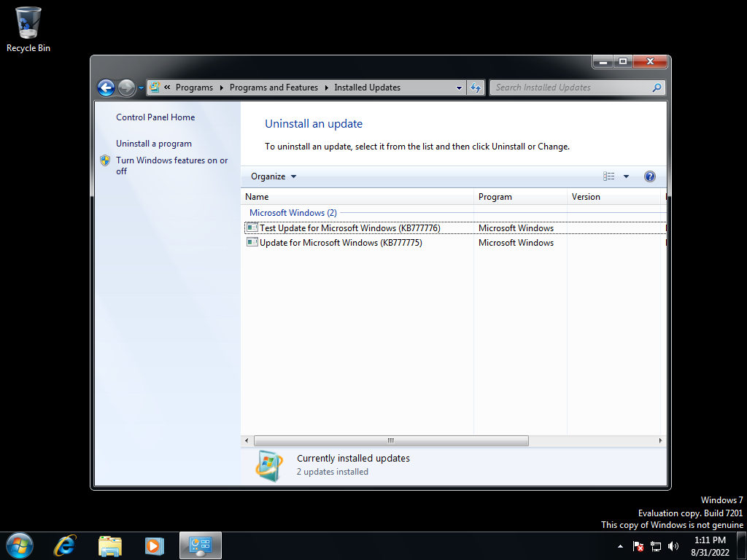
Task: Open Control Panel Home link
Action: click(x=155, y=117)
